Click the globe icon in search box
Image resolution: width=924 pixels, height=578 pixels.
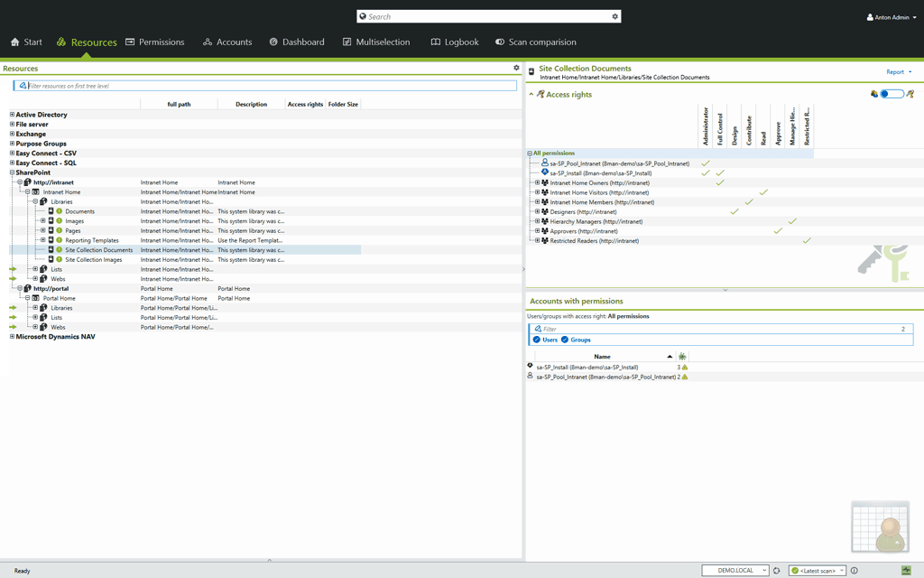click(363, 16)
